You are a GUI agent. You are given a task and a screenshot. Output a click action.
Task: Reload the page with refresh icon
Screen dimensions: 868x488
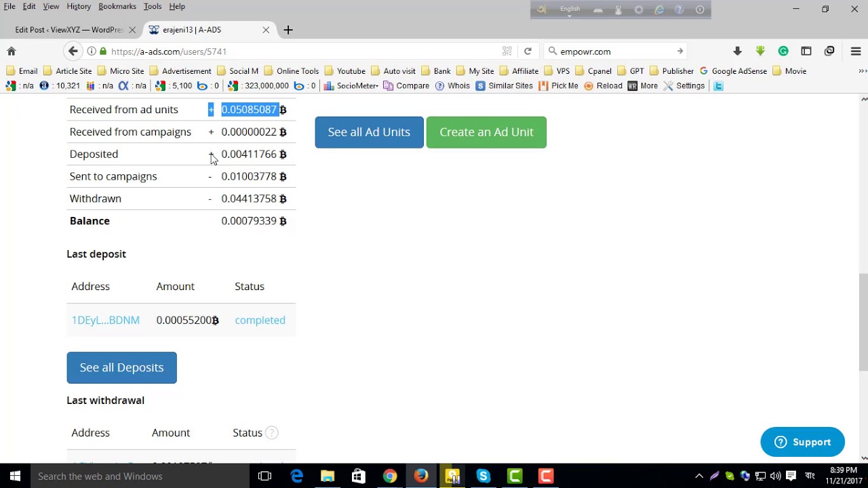(528, 52)
